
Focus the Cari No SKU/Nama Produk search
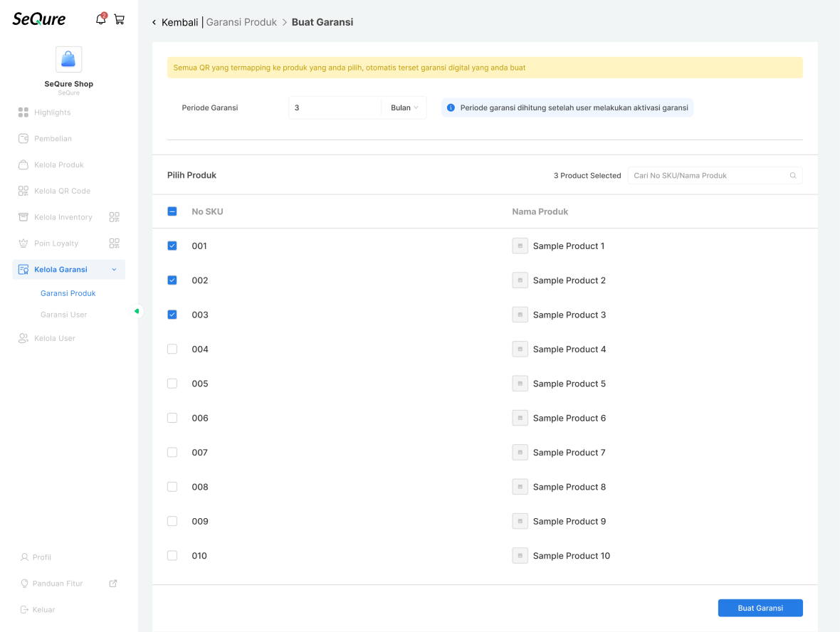point(715,175)
